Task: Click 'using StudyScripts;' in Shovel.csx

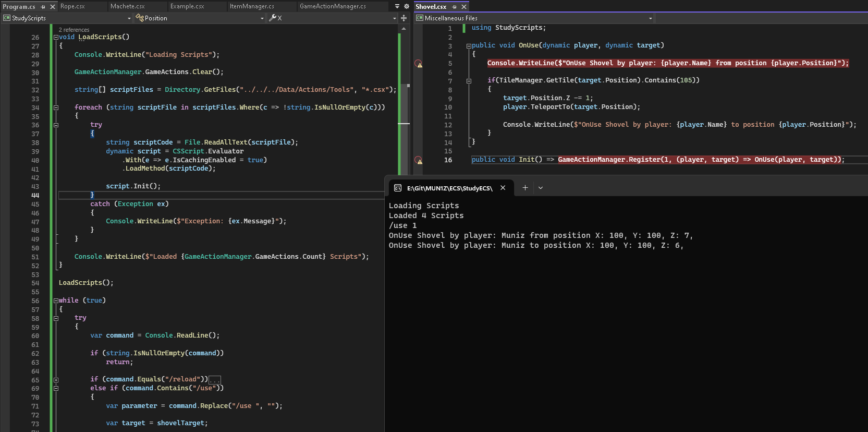Action: click(x=509, y=28)
